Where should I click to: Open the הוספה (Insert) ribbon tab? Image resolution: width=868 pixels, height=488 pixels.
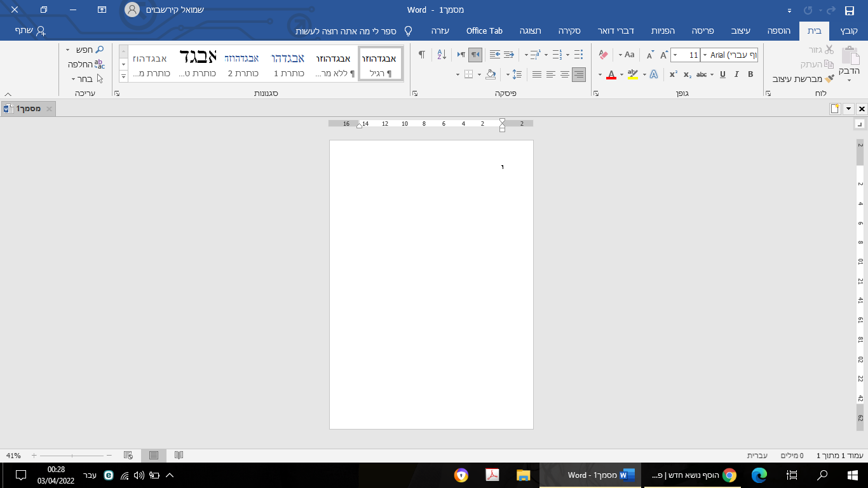(778, 30)
